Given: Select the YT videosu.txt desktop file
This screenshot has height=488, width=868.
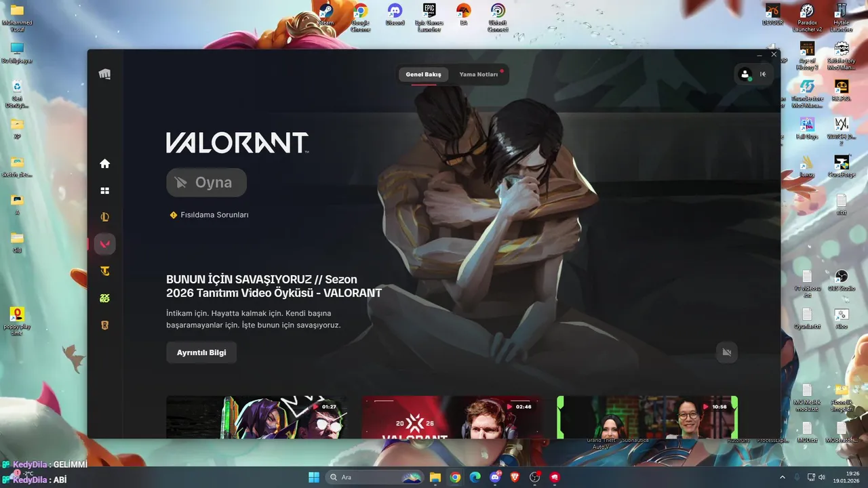Looking at the screenshot, I should point(807,283).
